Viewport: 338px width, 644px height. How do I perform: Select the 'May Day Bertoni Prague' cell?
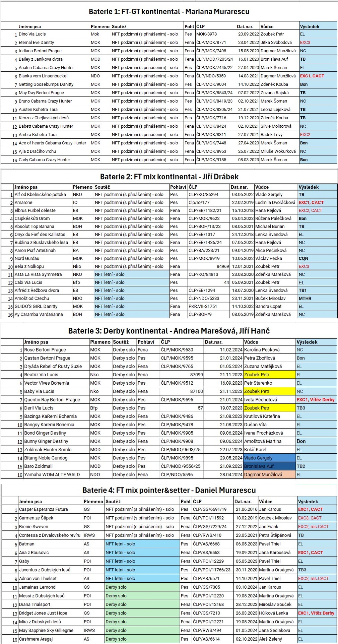tap(54, 93)
